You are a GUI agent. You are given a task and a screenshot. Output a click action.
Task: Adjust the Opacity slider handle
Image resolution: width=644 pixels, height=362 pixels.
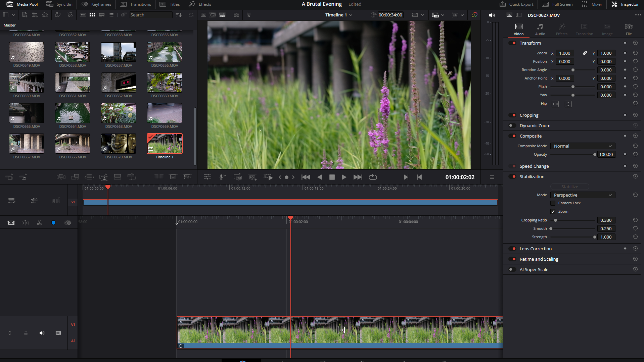point(595,154)
